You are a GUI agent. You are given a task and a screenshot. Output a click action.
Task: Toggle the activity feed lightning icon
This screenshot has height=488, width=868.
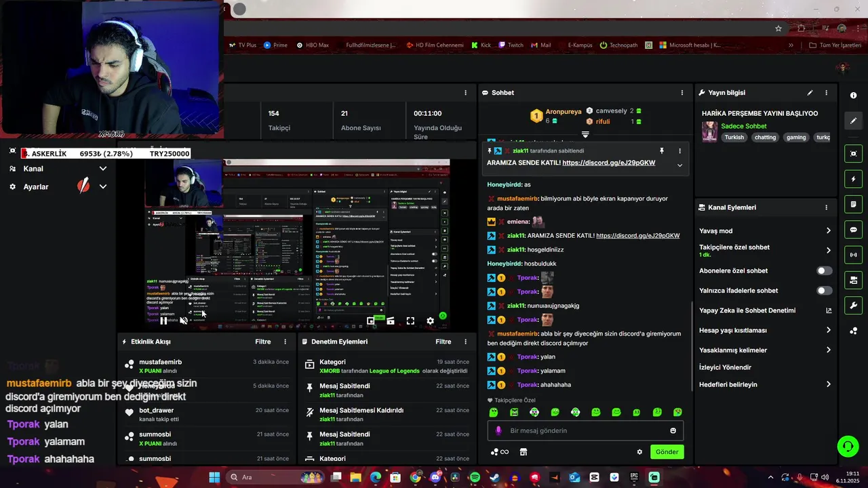853,179
